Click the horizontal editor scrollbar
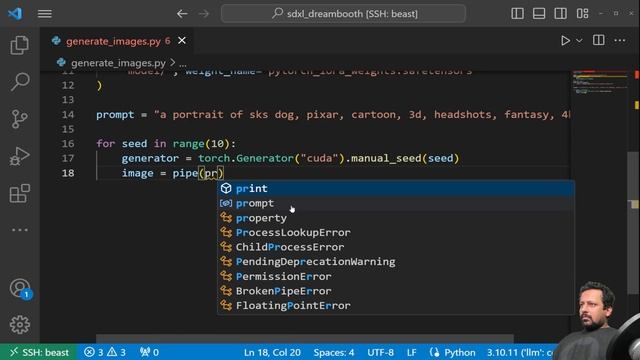640x360 pixels. (304, 338)
